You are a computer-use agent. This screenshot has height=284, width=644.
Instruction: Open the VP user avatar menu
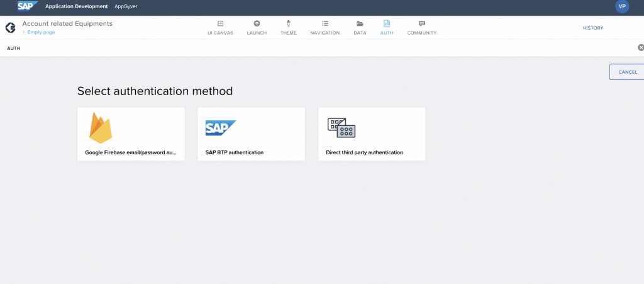622,6
